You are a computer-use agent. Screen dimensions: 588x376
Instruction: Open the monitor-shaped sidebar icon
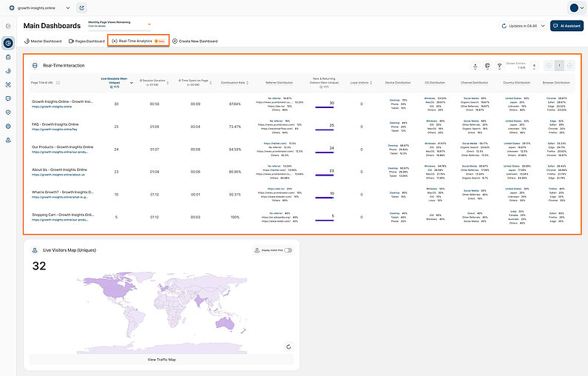tap(8, 98)
